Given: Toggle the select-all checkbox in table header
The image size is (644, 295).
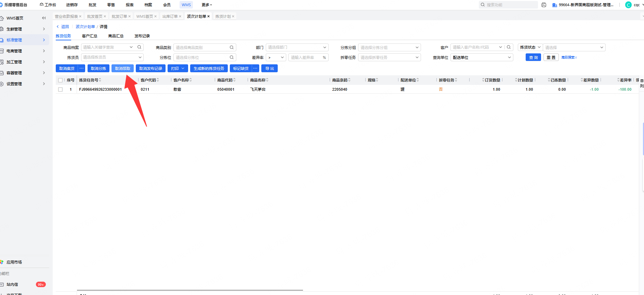Looking at the screenshot, I should click(61, 80).
